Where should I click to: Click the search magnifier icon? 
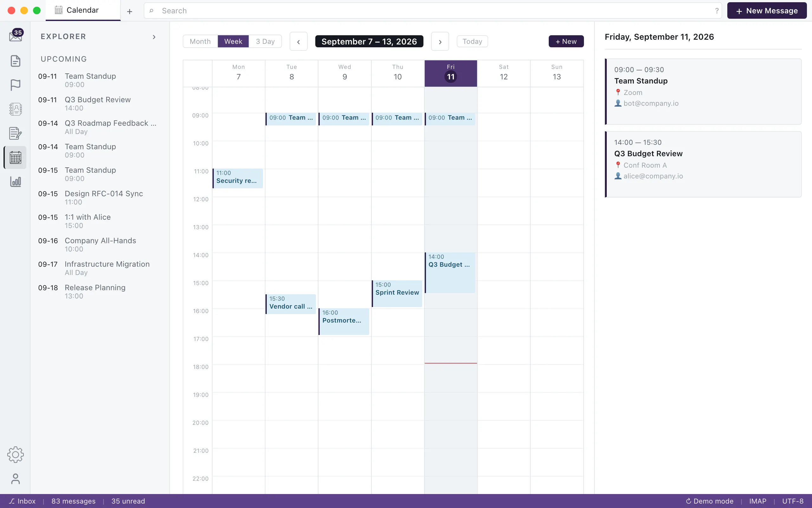pos(151,11)
